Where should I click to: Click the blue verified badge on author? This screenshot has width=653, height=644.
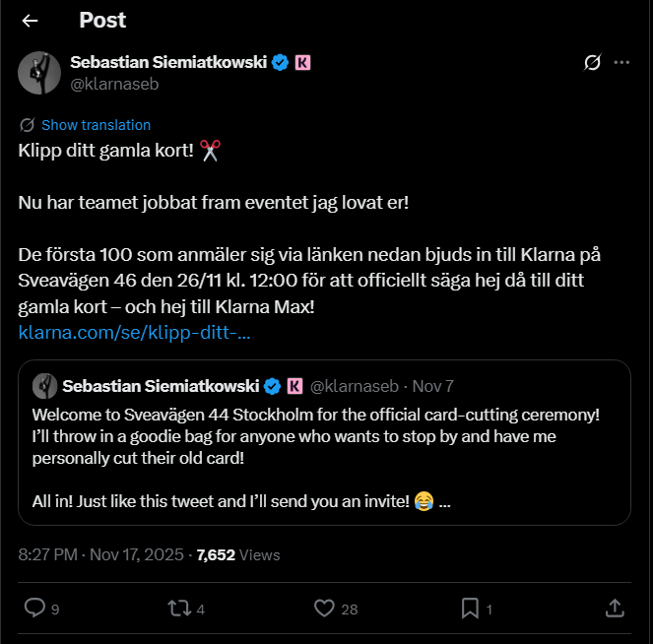point(281,62)
